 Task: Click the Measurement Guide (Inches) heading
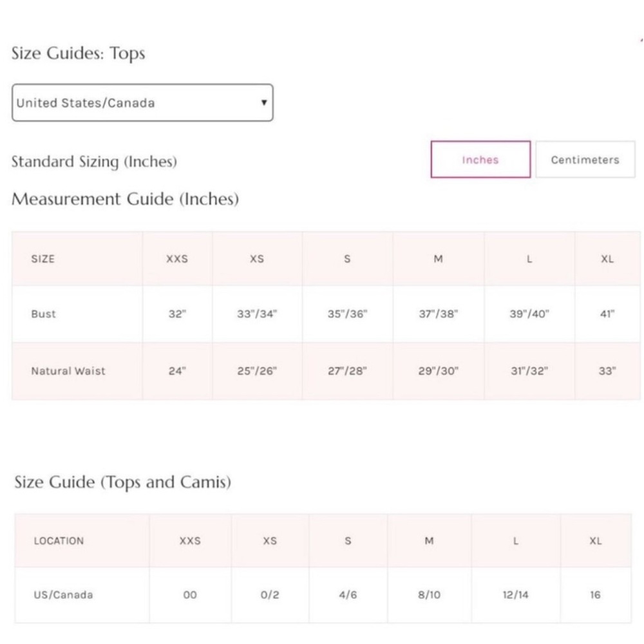[x=126, y=199]
